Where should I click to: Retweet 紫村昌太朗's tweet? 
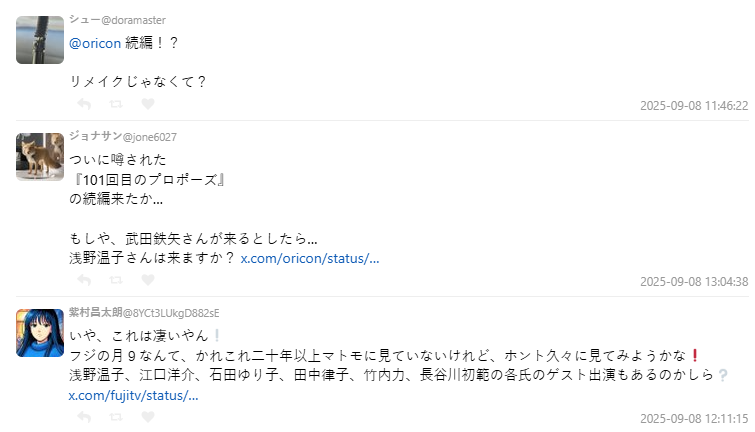(116, 417)
